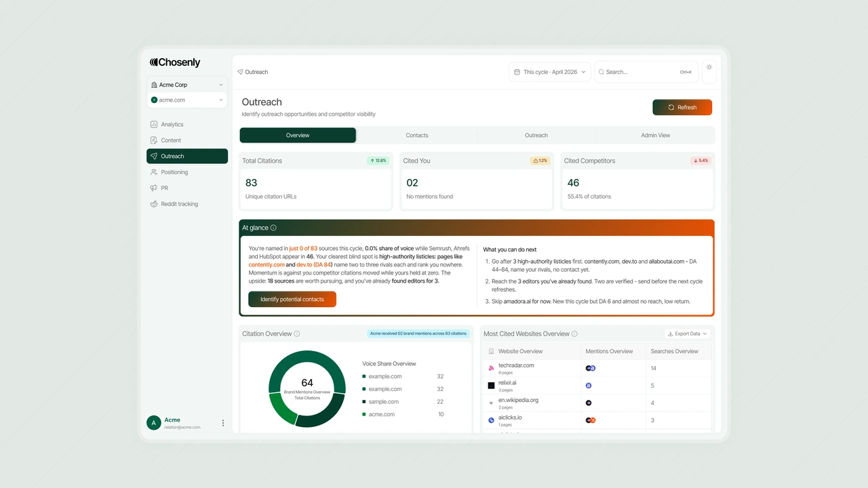Click the en.wikipedia.org favicon
This screenshot has width=868, height=488.
pyautogui.click(x=491, y=403)
